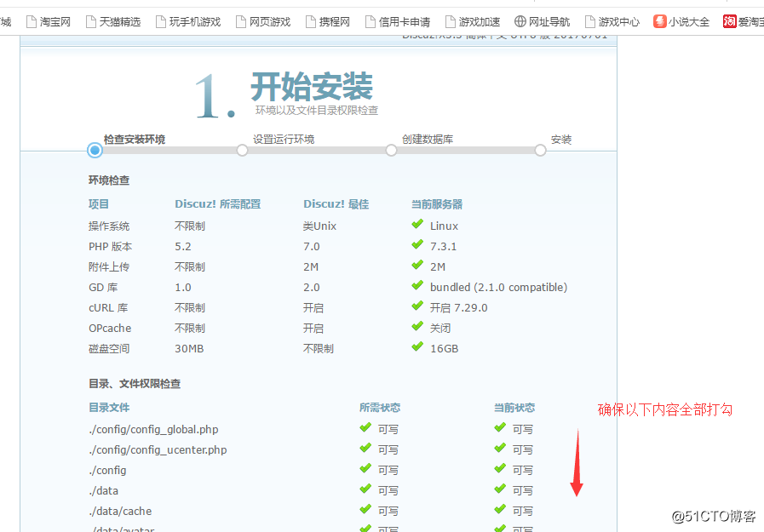The image size is (764, 532).
Task: Click the 磁盘空间 row label
Action: [x=109, y=349]
